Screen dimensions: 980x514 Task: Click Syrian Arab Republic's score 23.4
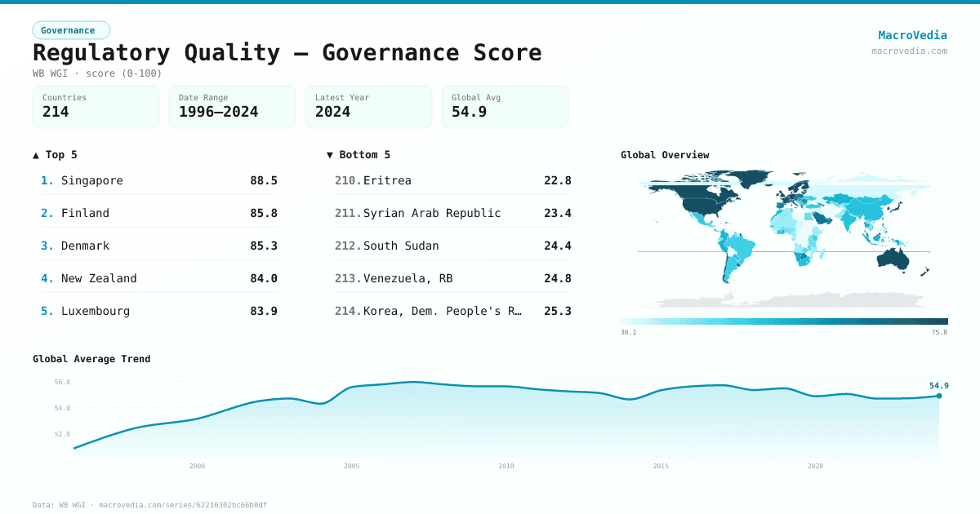(x=558, y=213)
